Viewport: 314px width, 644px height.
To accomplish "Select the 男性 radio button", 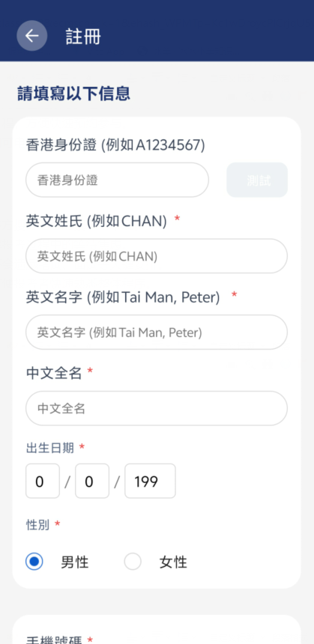I will (x=34, y=562).
